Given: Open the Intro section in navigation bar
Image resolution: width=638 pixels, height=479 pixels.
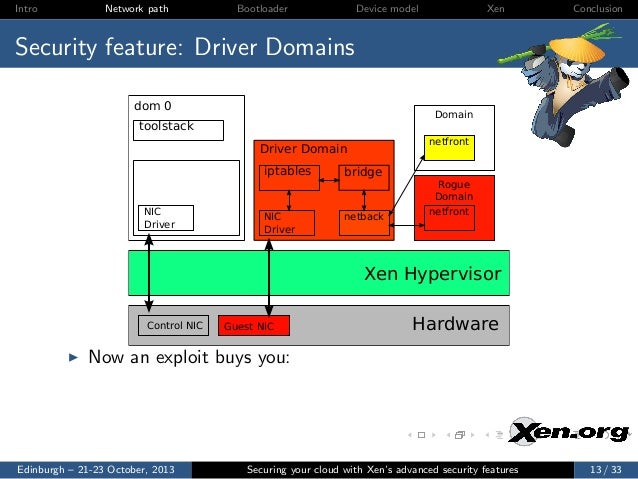Looking at the screenshot, I should tap(26, 9).
